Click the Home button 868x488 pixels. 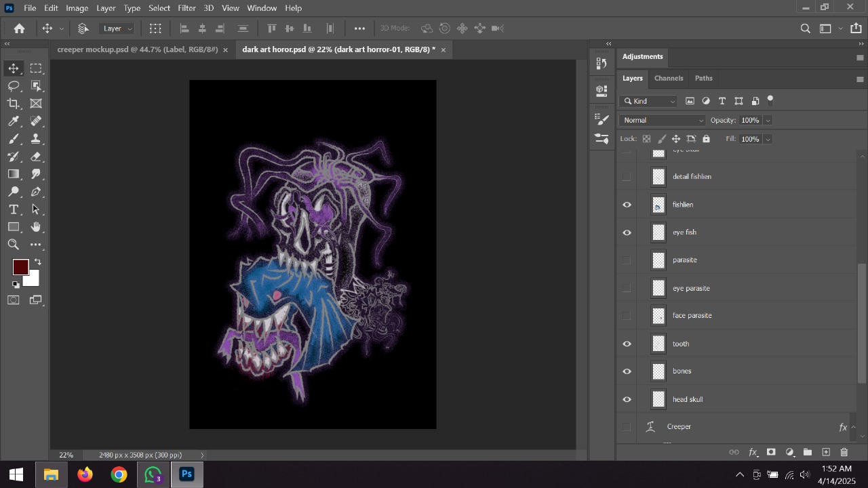20,28
